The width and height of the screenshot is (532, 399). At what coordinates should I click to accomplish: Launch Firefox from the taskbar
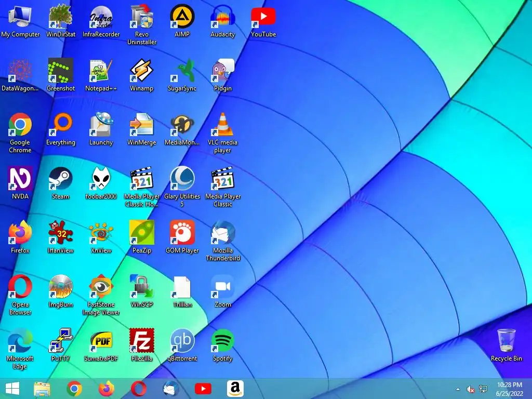107,389
